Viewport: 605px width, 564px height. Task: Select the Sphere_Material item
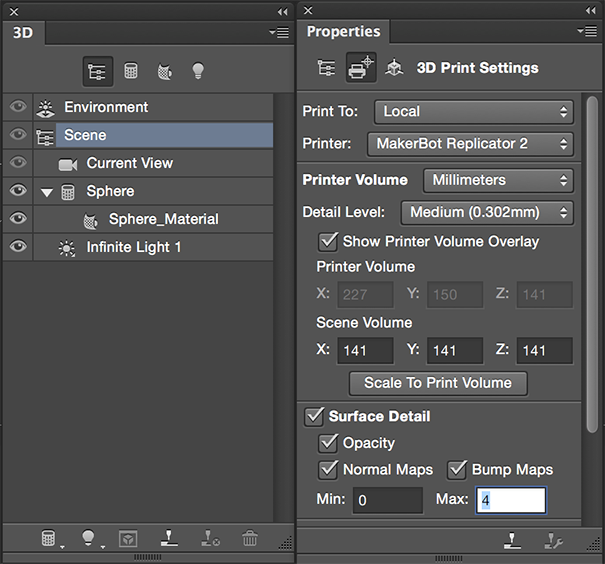163,219
